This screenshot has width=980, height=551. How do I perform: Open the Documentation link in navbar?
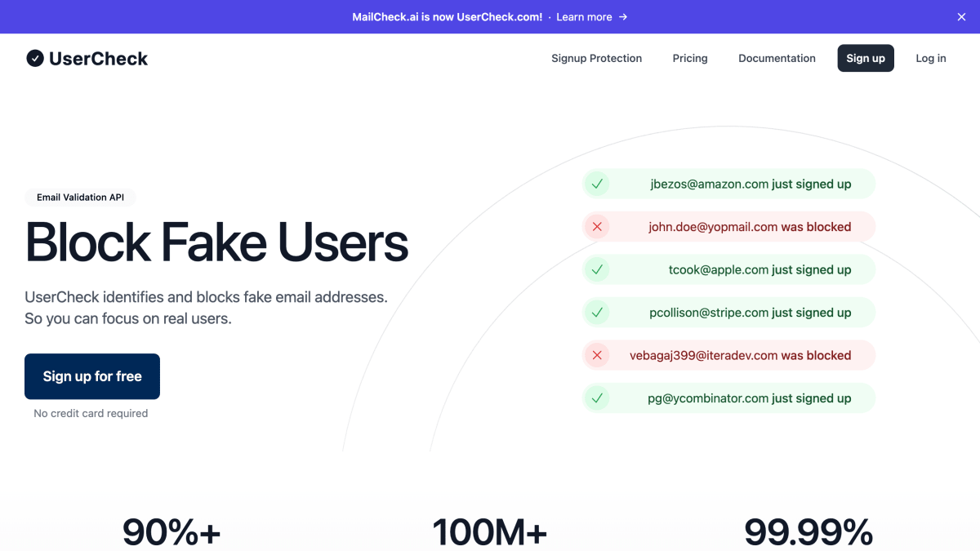[777, 58]
